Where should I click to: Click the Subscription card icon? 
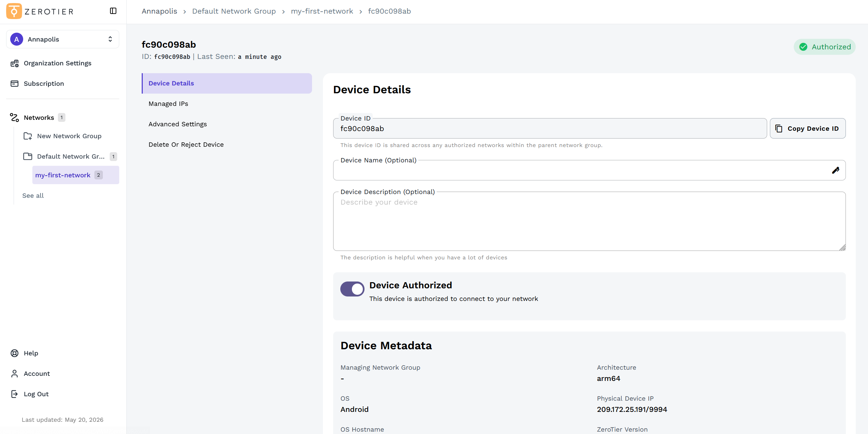pos(15,84)
